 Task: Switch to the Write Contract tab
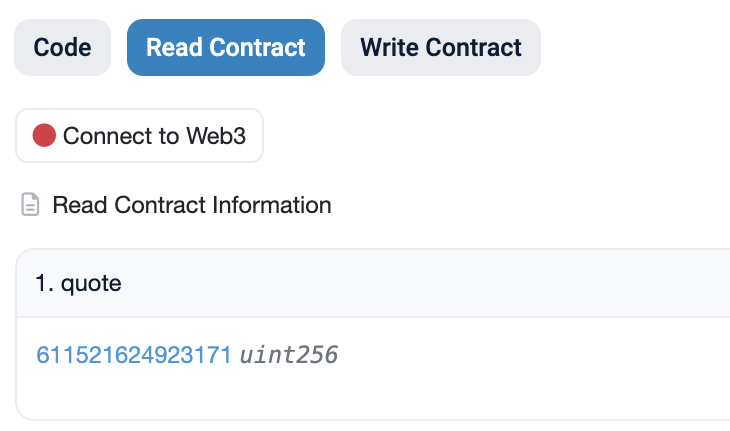coord(440,47)
